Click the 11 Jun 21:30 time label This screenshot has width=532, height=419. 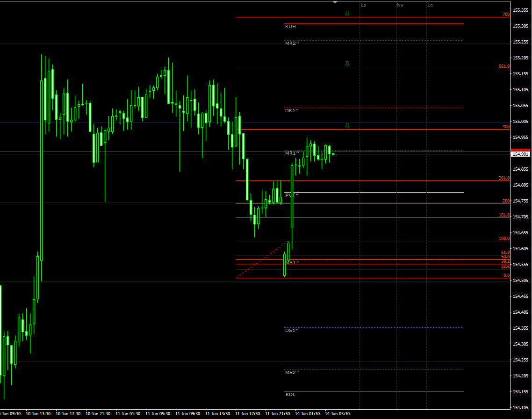pos(278,414)
